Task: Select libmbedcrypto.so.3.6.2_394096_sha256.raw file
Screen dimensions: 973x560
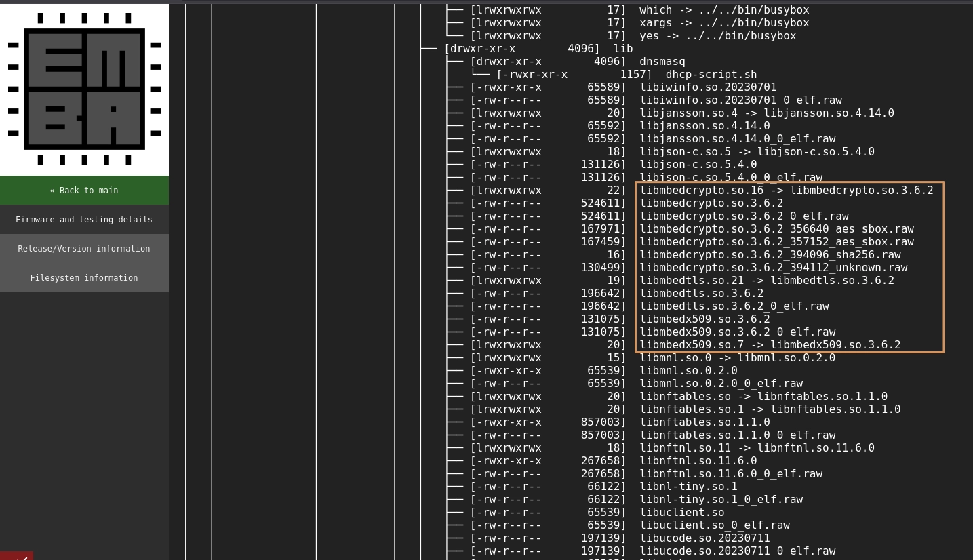Action: (x=770, y=255)
